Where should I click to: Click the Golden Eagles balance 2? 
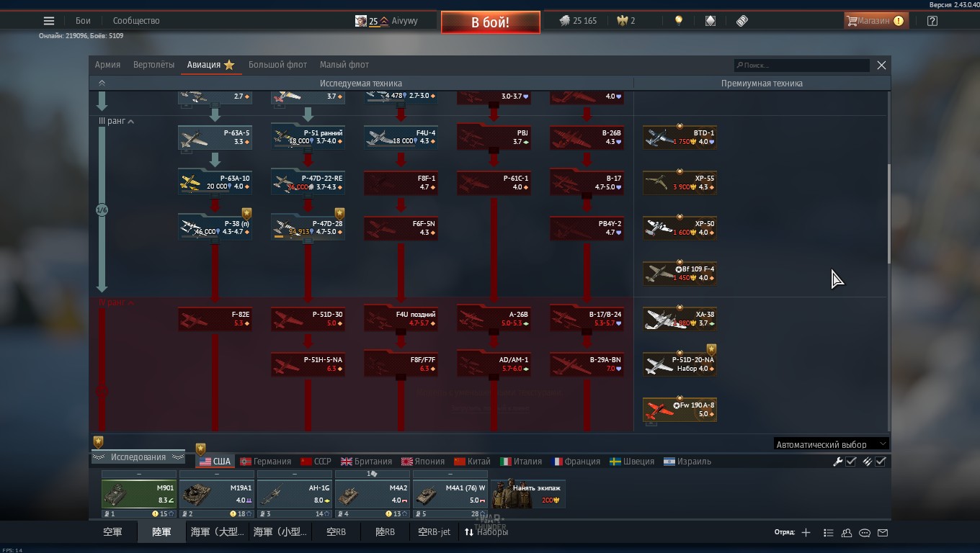pyautogui.click(x=625, y=21)
